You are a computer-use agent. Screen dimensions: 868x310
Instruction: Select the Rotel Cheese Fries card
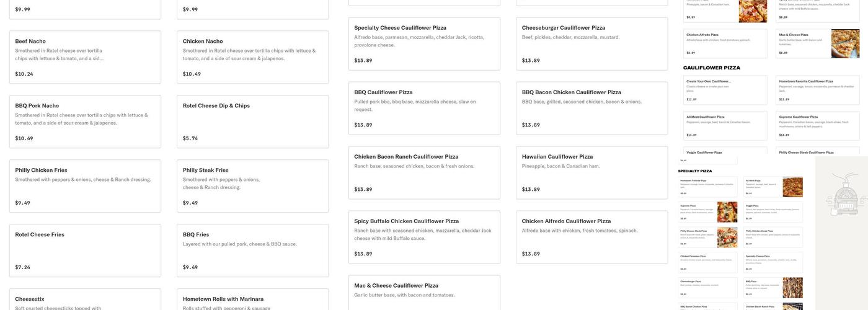coord(85,250)
